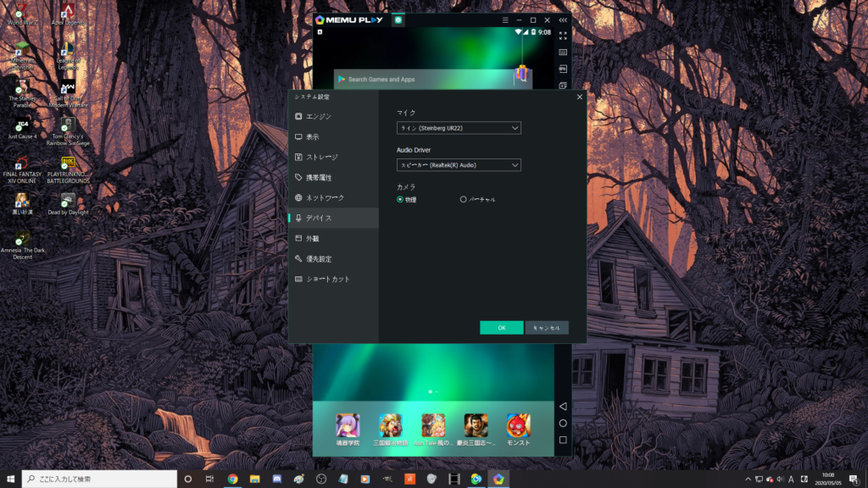Open Task View on the taskbar
Image resolution: width=868 pixels, height=488 pixels.
210,480
